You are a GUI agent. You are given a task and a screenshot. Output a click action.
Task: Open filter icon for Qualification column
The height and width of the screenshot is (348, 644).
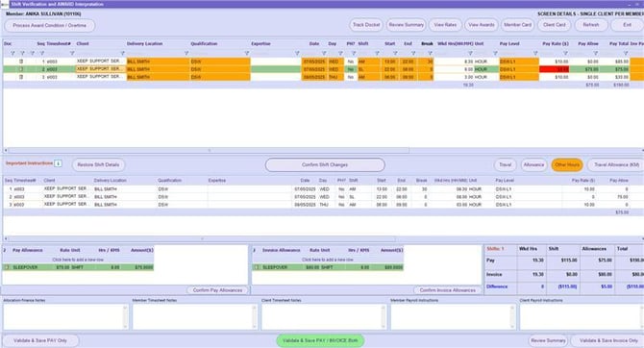coord(247,54)
